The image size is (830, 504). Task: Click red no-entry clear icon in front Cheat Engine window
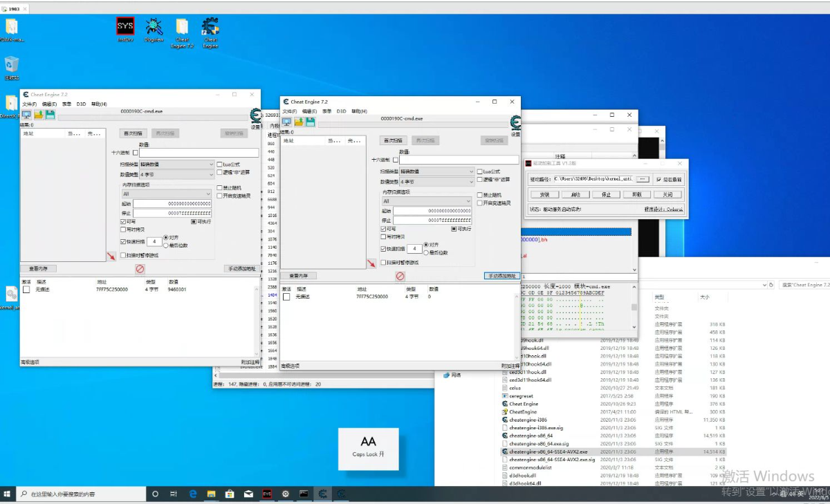(x=400, y=276)
